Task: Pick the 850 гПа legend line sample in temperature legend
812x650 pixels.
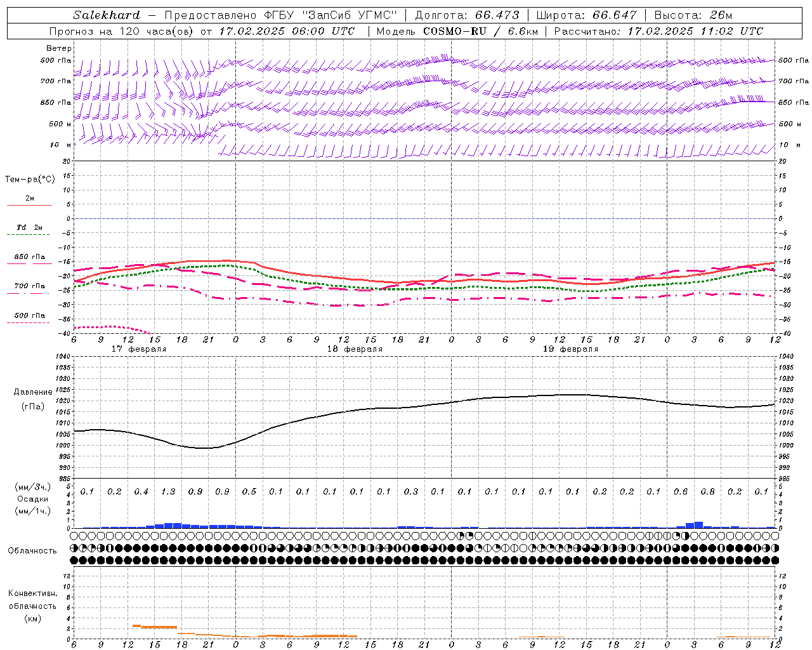Action: [29, 263]
